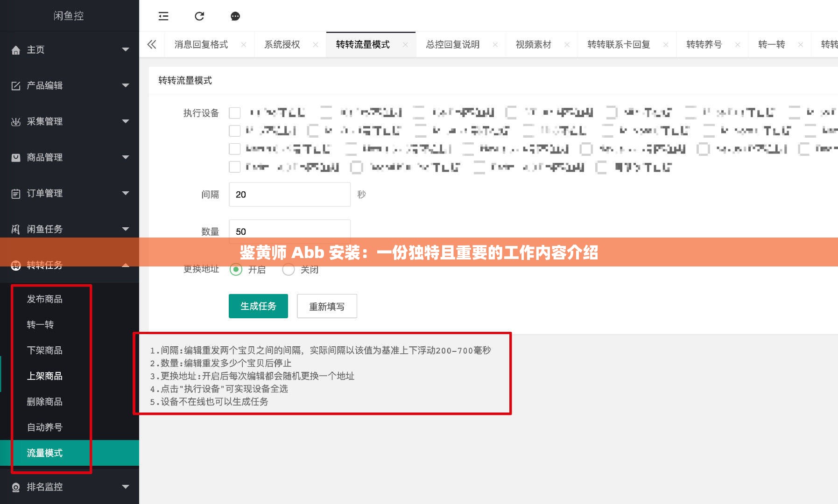838x504 pixels.
Task: Click the icon beside 闲鱼任务
Action: tap(16, 229)
